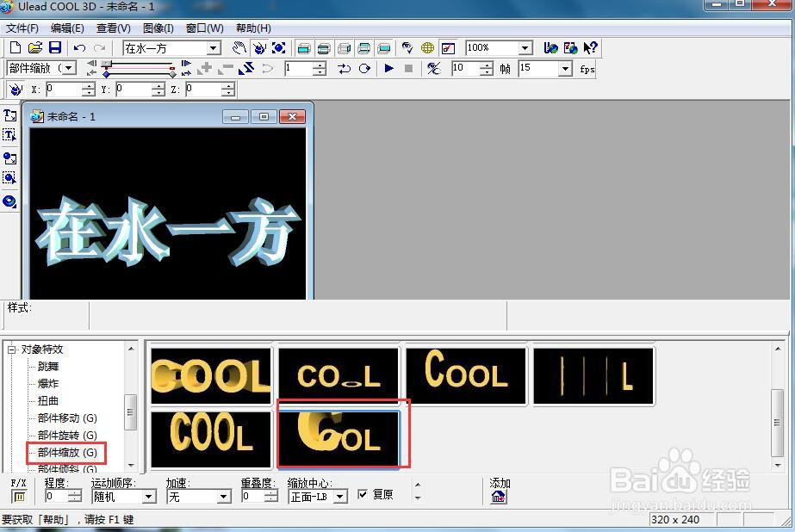Select 部件旋转 (G) in tree
This screenshot has height=532, width=795.
click(67, 436)
